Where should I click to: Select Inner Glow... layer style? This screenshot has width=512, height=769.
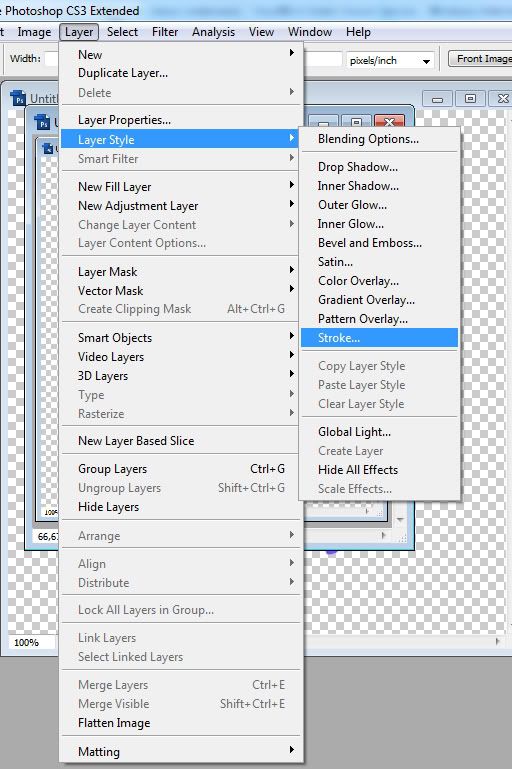pyautogui.click(x=379, y=224)
